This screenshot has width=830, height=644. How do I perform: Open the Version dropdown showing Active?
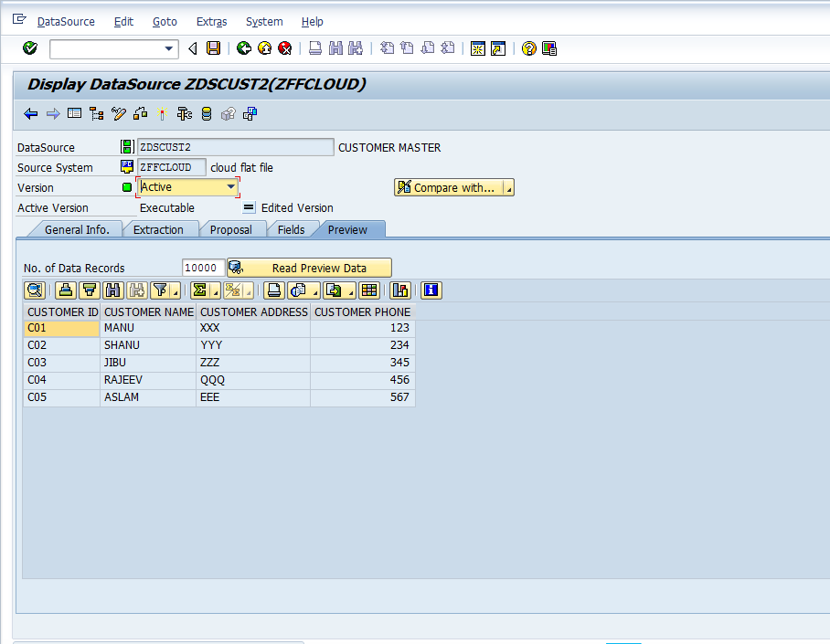coord(230,186)
